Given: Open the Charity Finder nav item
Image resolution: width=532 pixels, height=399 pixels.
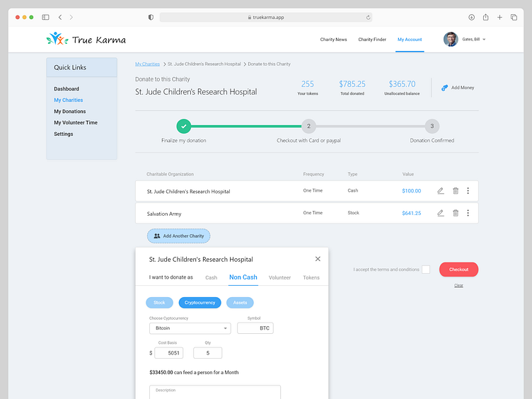Looking at the screenshot, I should (x=372, y=40).
